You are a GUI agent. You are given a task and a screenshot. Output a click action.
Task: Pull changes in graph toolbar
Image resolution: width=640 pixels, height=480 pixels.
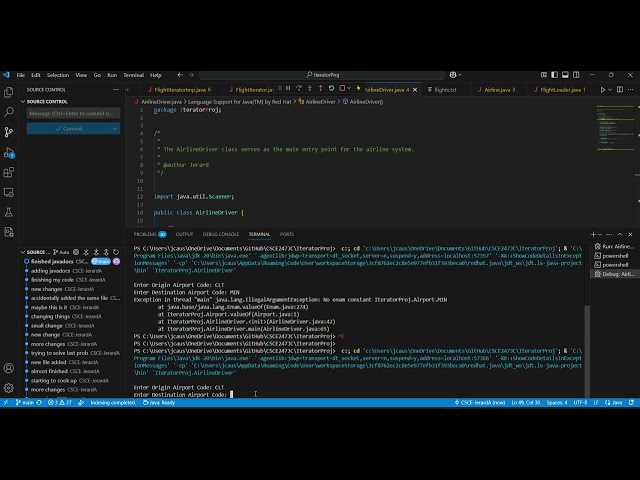pos(96,252)
